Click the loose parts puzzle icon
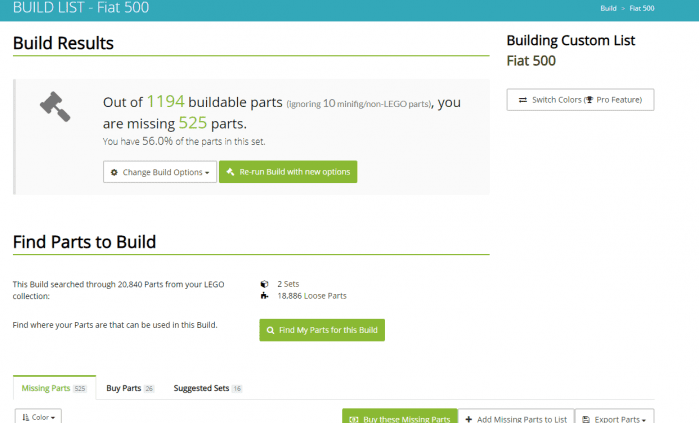The width and height of the screenshot is (699, 423). 264,296
